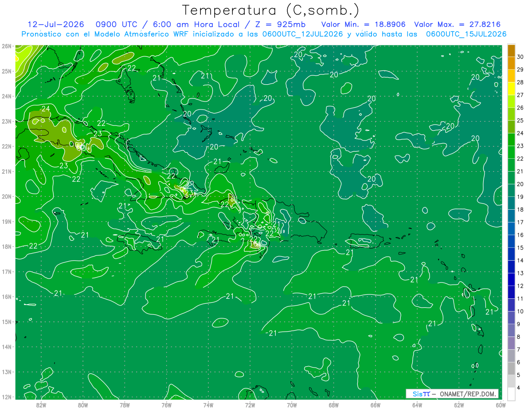Click the '30' label on the color scale
The height and width of the screenshot is (411, 532).
point(520,57)
